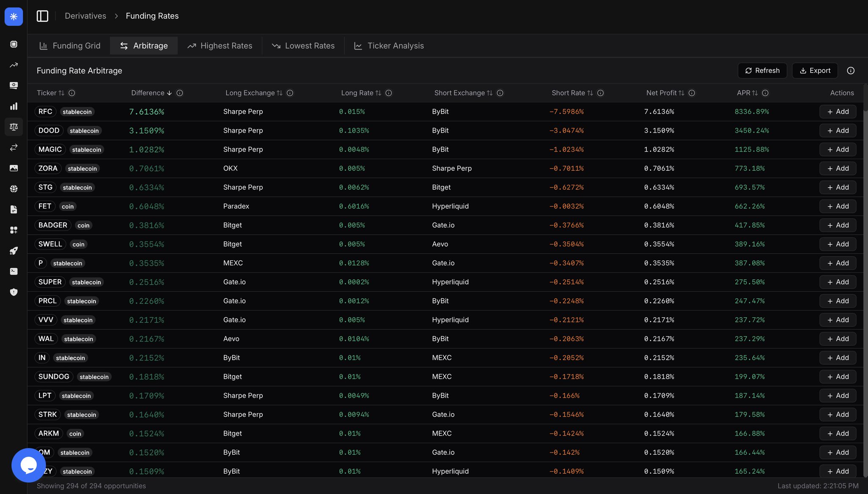The width and height of the screenshot is (868, 494).
Task: Switch to the Funding Grid tab
Action: click(70, 46)
